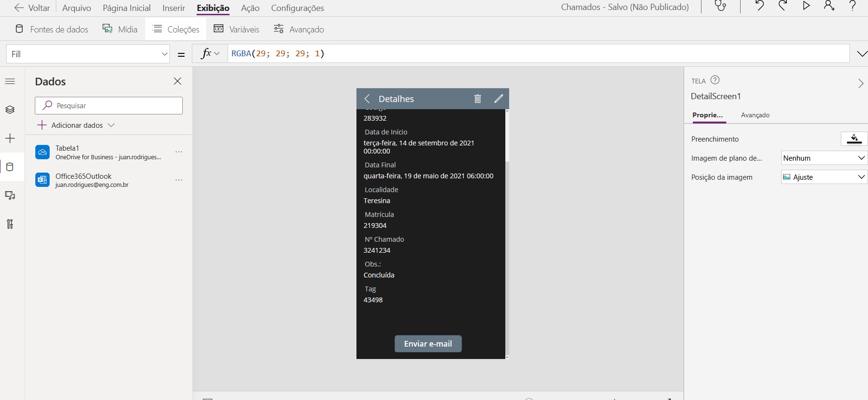Click the back chevron beside Detalhes
This screenshot has width=868, height=400.
(x=367, y=99)
